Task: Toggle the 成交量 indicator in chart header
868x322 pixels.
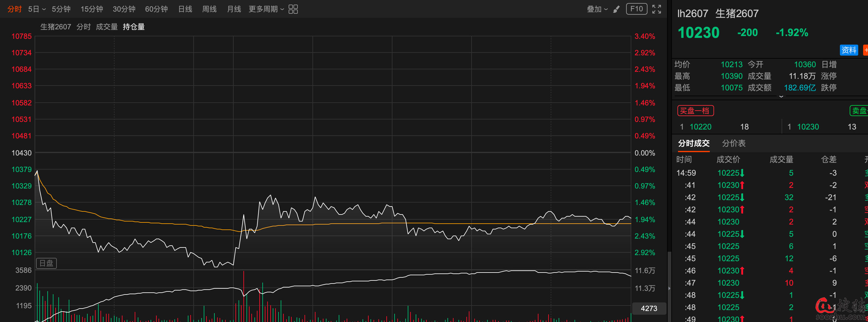Action: [107, 27]
